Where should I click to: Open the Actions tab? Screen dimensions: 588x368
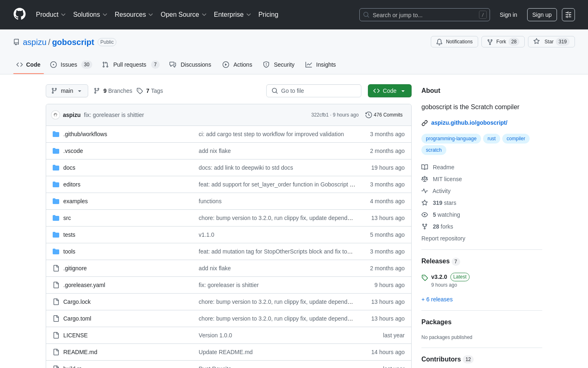coord(237,65)
